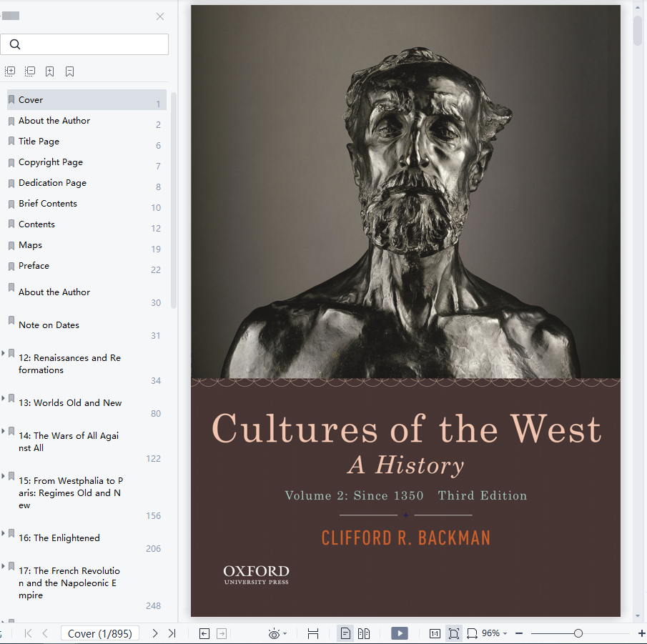Zoom in with the plus button
The width and height of the screenshot is (647, 644).
(x=641, y=633)
